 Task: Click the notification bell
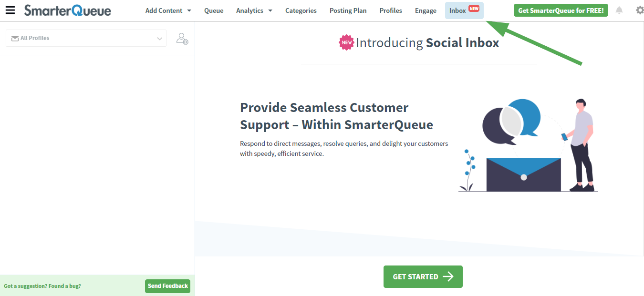click(619, 10)
